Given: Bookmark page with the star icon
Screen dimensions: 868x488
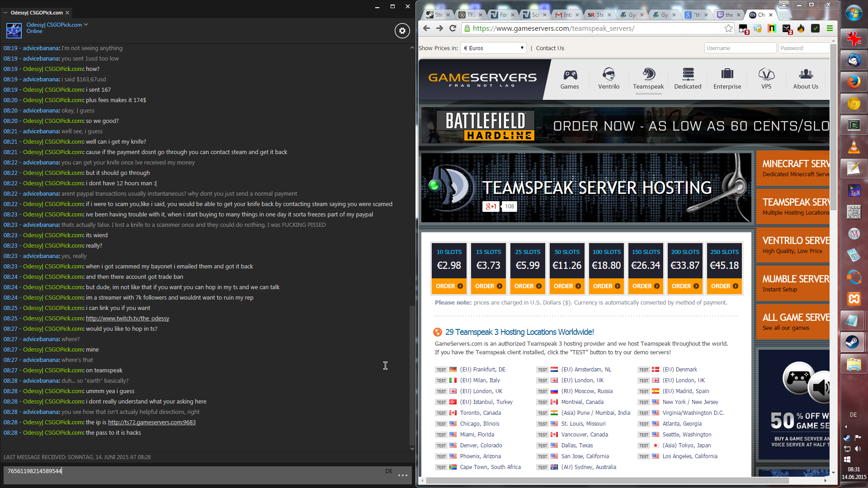Looking at the screenshot, I should 728,28.
